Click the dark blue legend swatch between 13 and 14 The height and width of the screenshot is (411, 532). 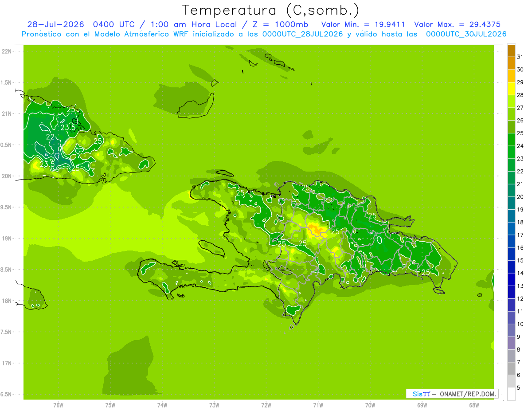click(511, 280)
